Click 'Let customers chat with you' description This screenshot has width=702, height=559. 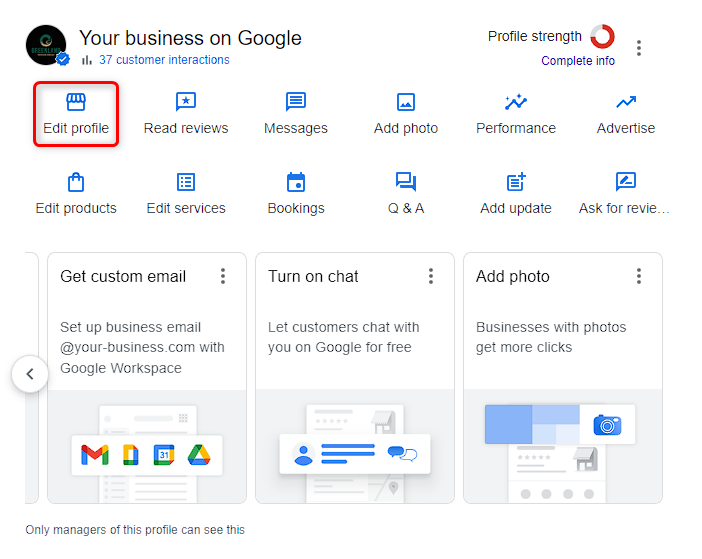[x=343, y=337]
